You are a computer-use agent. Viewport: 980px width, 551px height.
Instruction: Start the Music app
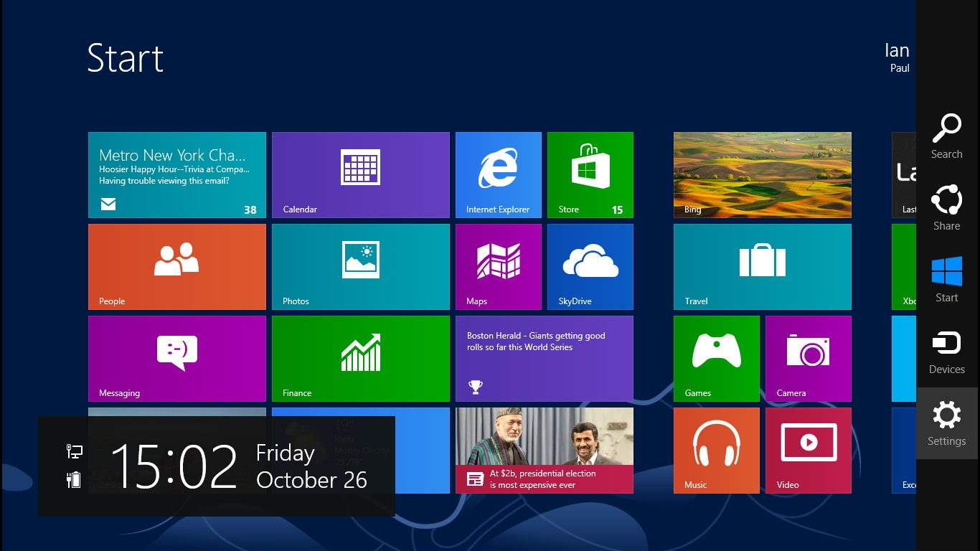[x=716, y=450]
